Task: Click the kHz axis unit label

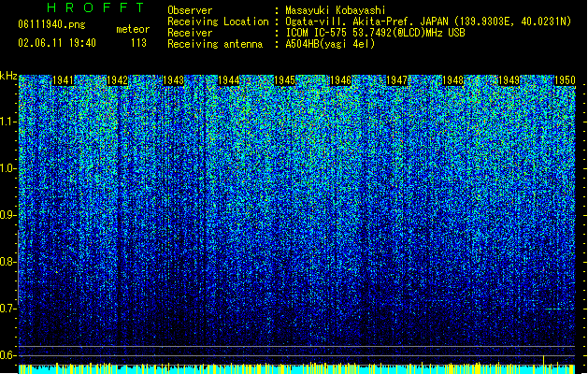Action: click(x=8, y=77)
